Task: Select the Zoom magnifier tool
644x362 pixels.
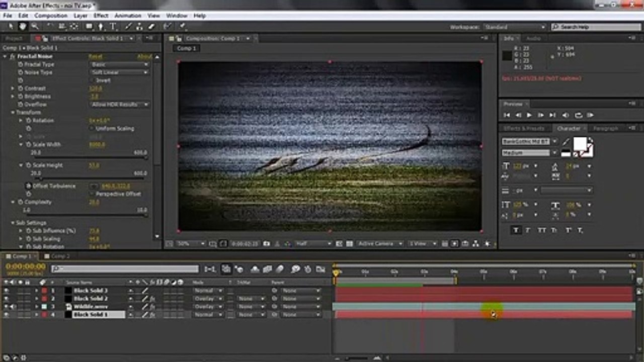Action: click(x=35, y=26)
